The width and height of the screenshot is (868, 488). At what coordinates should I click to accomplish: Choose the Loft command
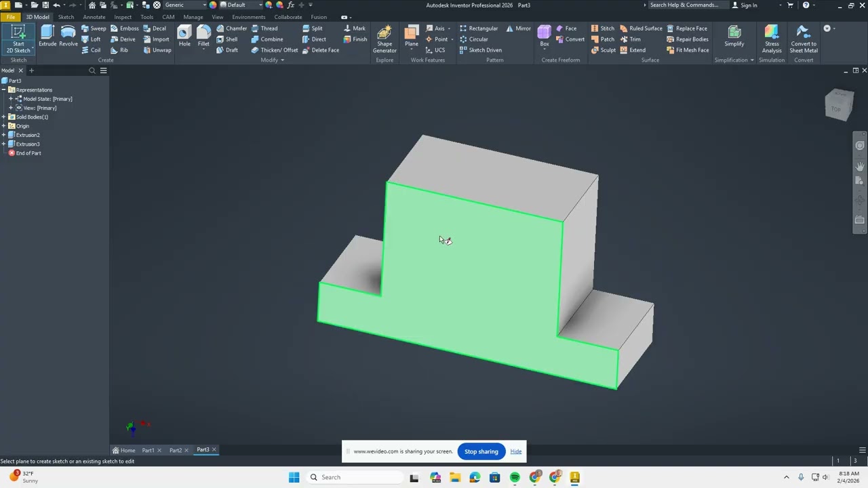(x=91, y=39)
